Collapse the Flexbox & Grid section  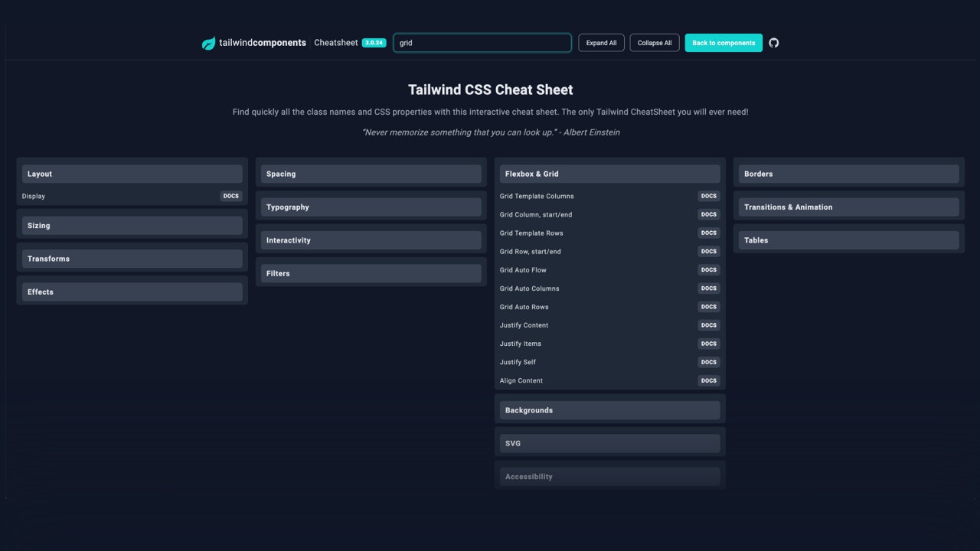[x=610, y=174]
